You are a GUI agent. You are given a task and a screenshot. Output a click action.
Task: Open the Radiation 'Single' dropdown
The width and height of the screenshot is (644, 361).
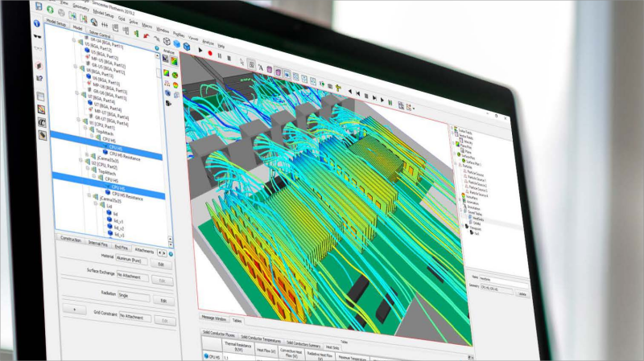(134, 296)
